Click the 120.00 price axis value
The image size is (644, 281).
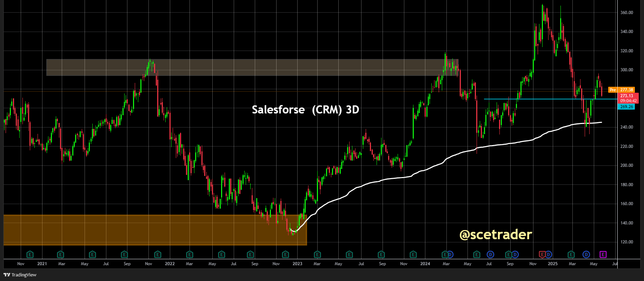click(626, 242)
